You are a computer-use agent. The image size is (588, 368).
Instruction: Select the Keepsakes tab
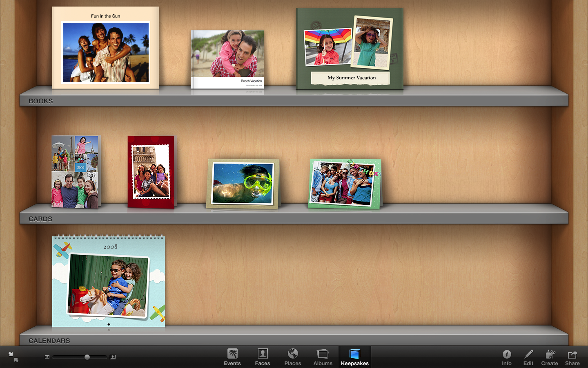[x=355, y=357]
